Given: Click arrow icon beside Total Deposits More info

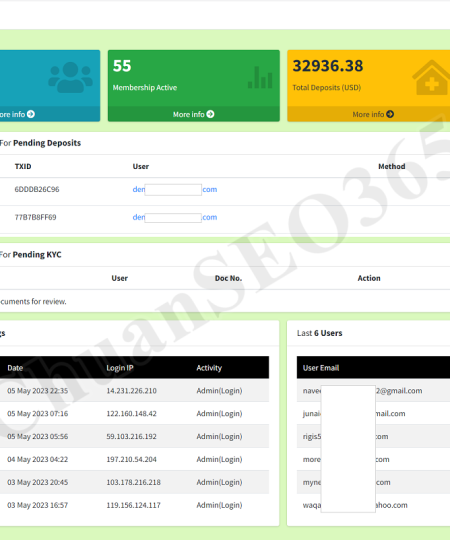Looking at the screenshot, I should pyautogui.click(x=390, y=114).
